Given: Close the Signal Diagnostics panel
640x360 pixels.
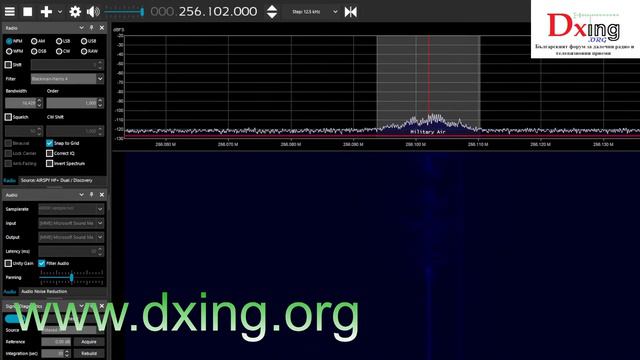Looking at the screenshot, I should click(102, 306).
